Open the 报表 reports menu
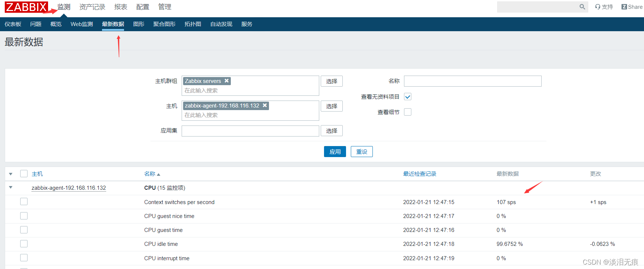 pos(121,7)
